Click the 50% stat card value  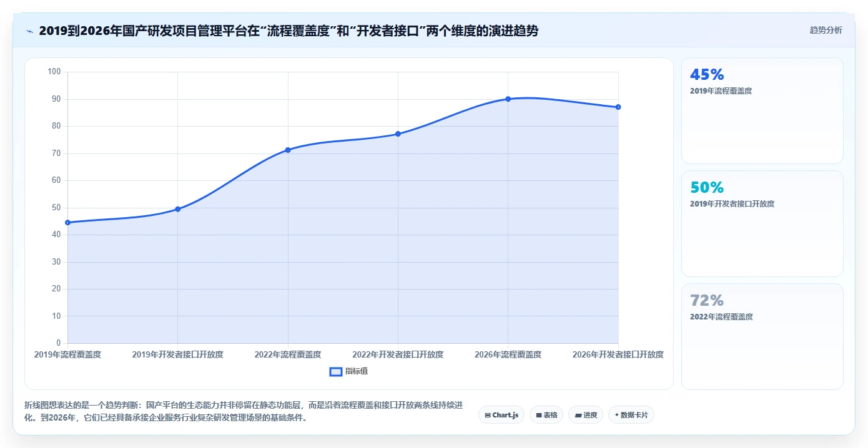[x=707, y=187]
